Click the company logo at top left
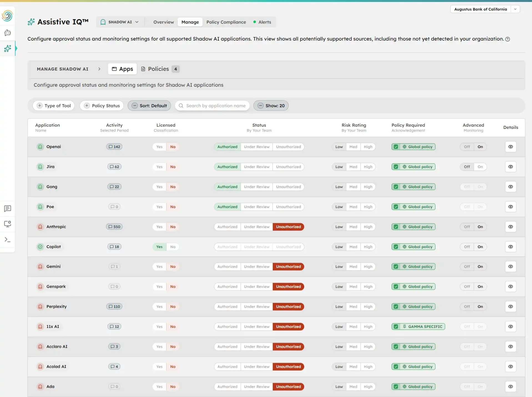 [7, 16]
